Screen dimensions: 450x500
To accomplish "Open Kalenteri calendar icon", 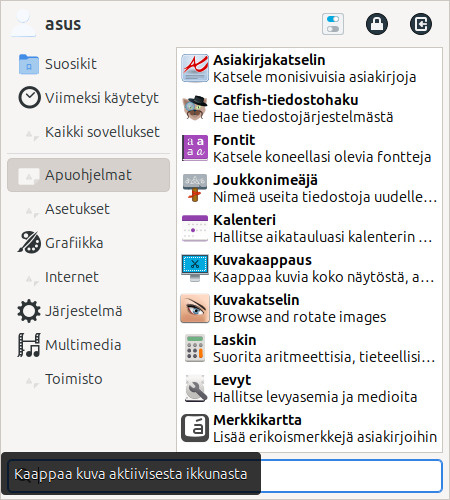I will click(195, 228).
